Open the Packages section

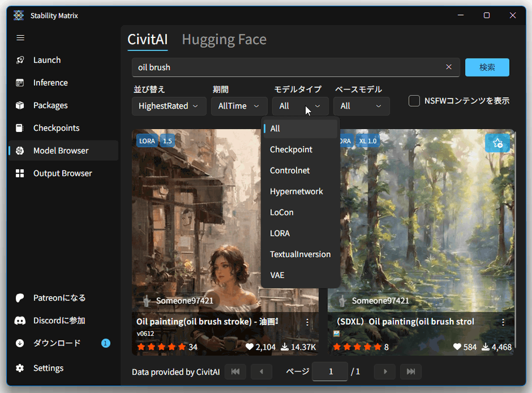tap(64, 105)
